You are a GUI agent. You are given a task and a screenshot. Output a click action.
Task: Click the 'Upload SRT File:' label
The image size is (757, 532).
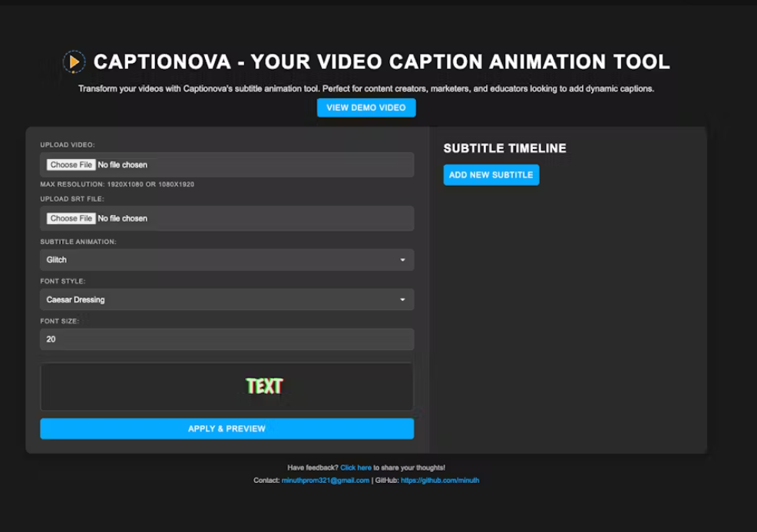tap(72, 199)
